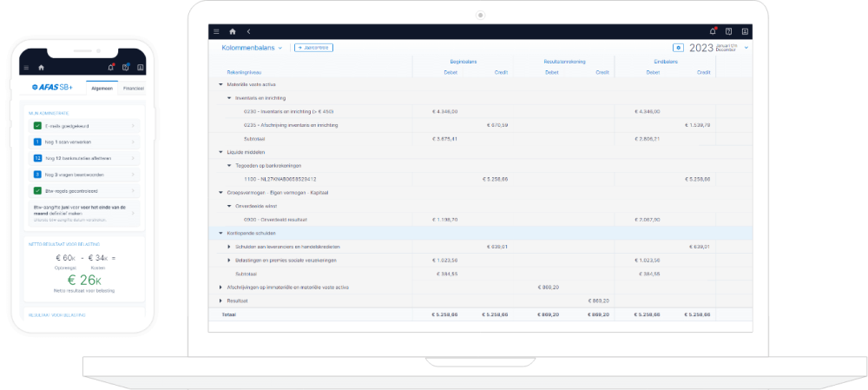Click the Eindbalans column group header
The width and height of the screenshot is (868, 390).
(666, 62)
